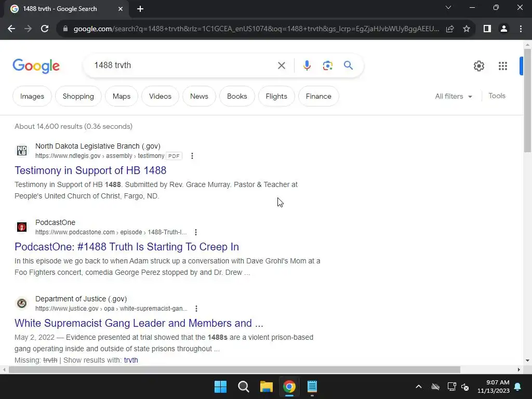
Task: Show results with trvth link
Action: [x=131, y=361]
